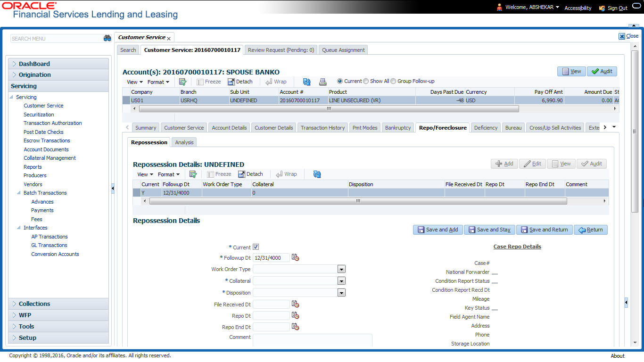Open the calendar picker for File Received Dt
The width and height of the screenshot is (644, 362).
click(x=295, y=304)
